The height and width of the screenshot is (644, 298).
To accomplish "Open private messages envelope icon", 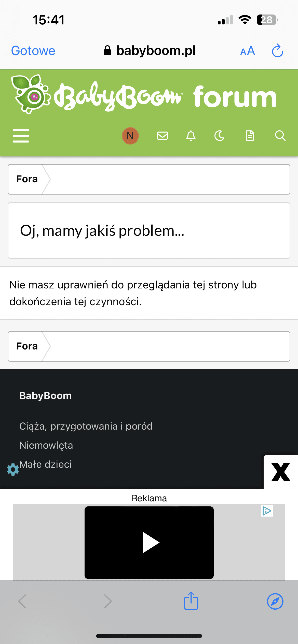I will click(x=162, y=136).
